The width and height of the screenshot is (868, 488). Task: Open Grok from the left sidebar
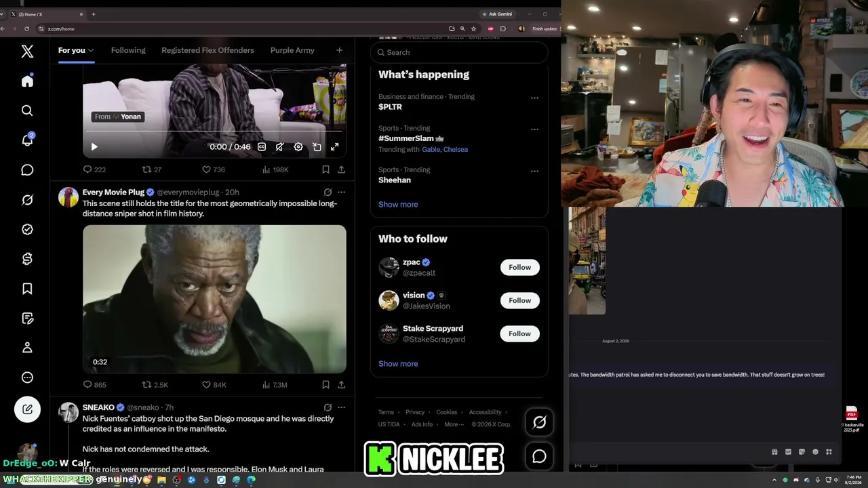pos(27,200)
